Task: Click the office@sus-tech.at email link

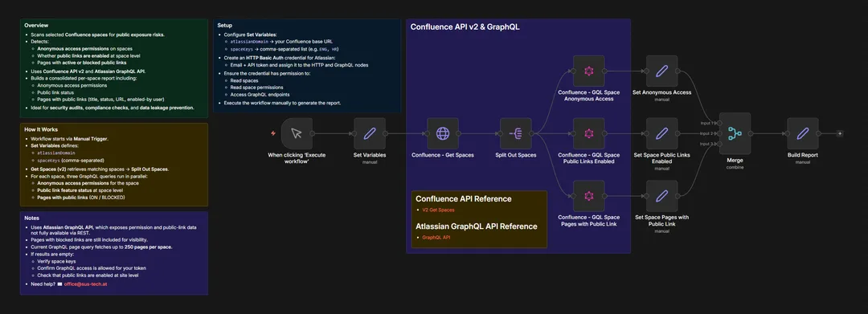Action: tap(87, 283)
